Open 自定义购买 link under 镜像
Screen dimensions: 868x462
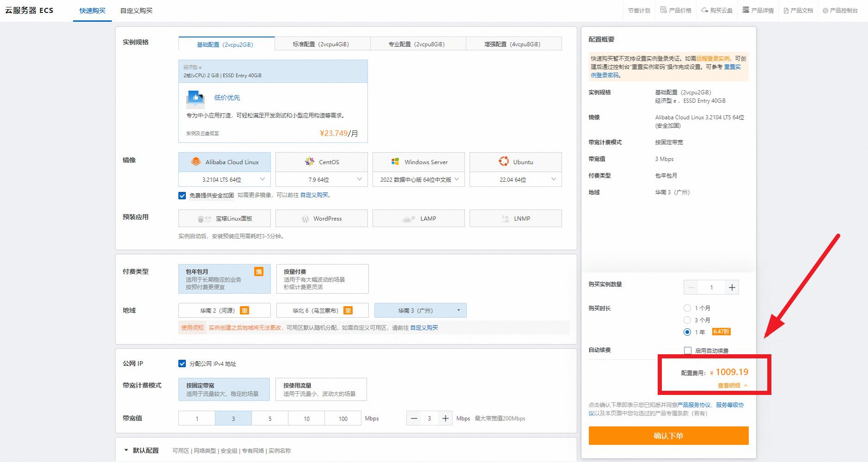coord(314,195)
